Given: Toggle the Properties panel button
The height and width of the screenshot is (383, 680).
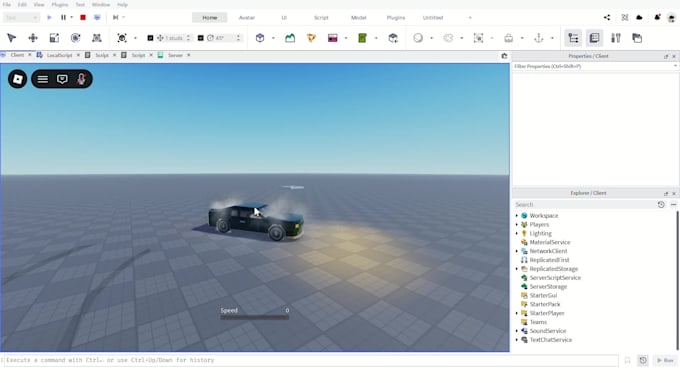Looking at the screenshot, I should pyautogui.click(x=594, y=38).
